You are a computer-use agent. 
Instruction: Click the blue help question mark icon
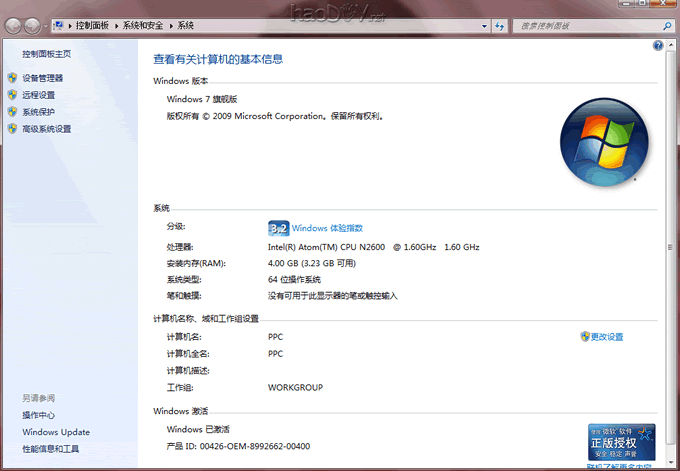pyautogui.click(x=658, y=46)
